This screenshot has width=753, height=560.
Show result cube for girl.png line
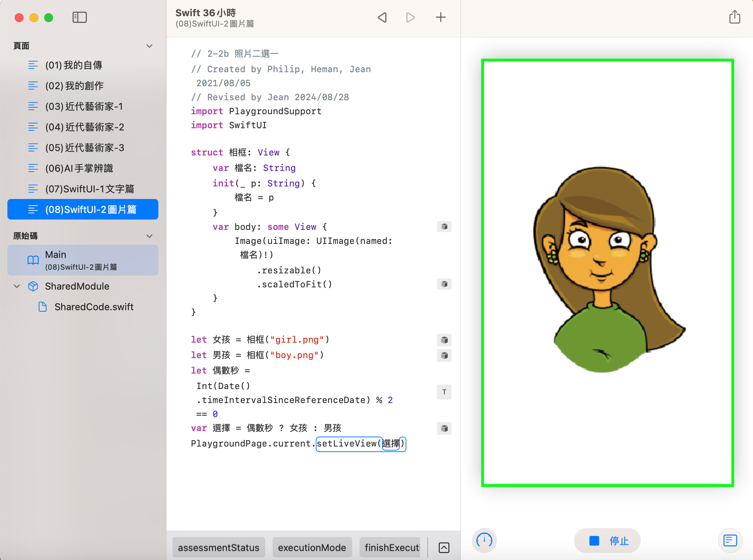pyautogui.click(x=444, y=340)
